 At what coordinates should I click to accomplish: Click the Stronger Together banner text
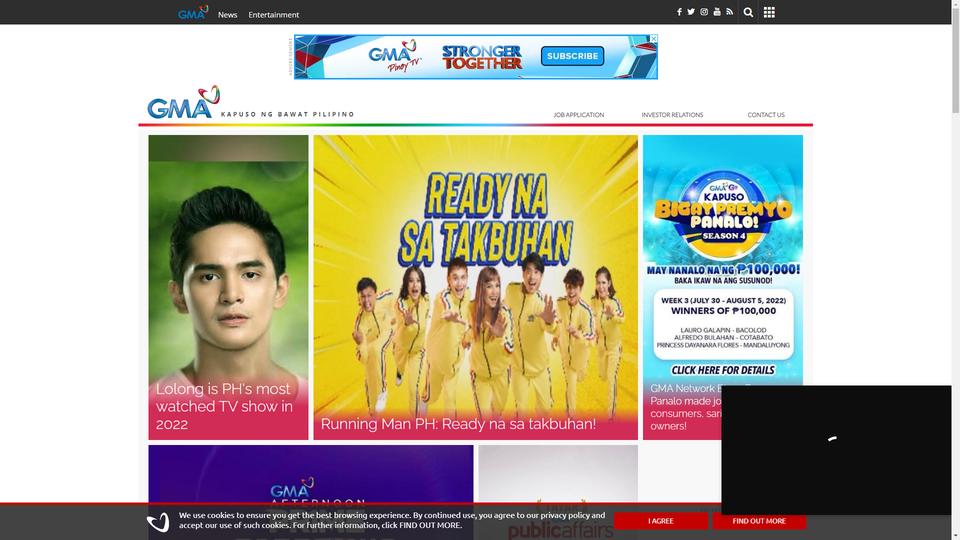(482, 57)
